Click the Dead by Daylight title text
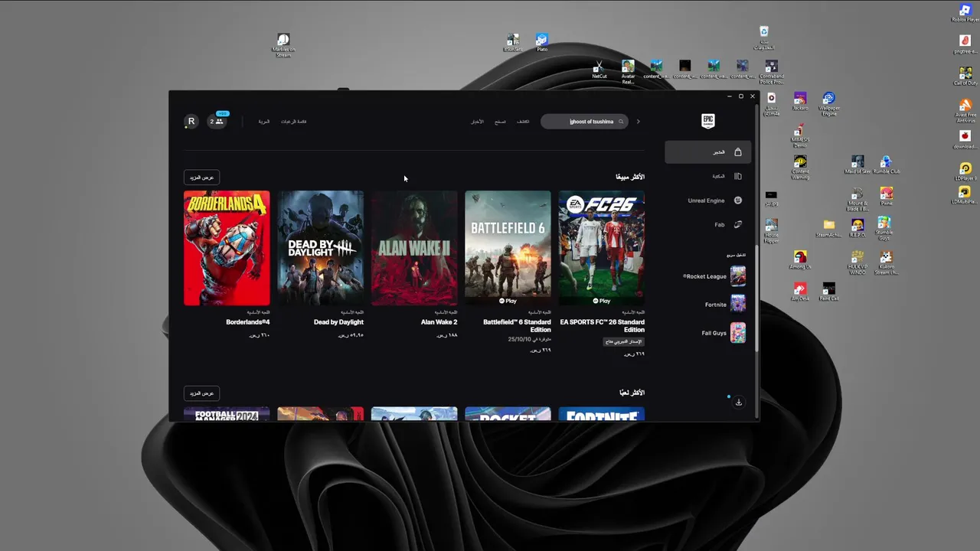This screenshot has height=551, width=980. [x=338, y=322]
